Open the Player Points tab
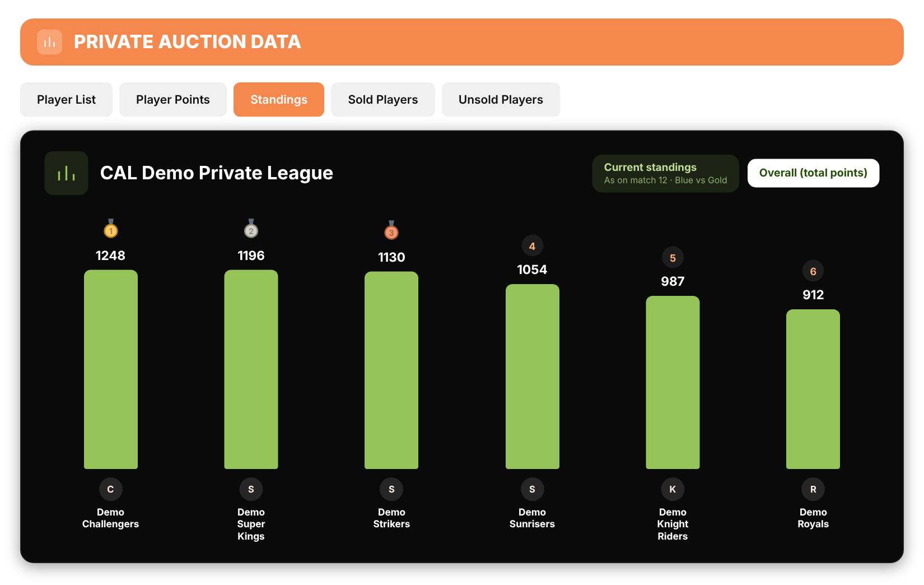This screenshot has height=585, width=924. tap(173, 100)
